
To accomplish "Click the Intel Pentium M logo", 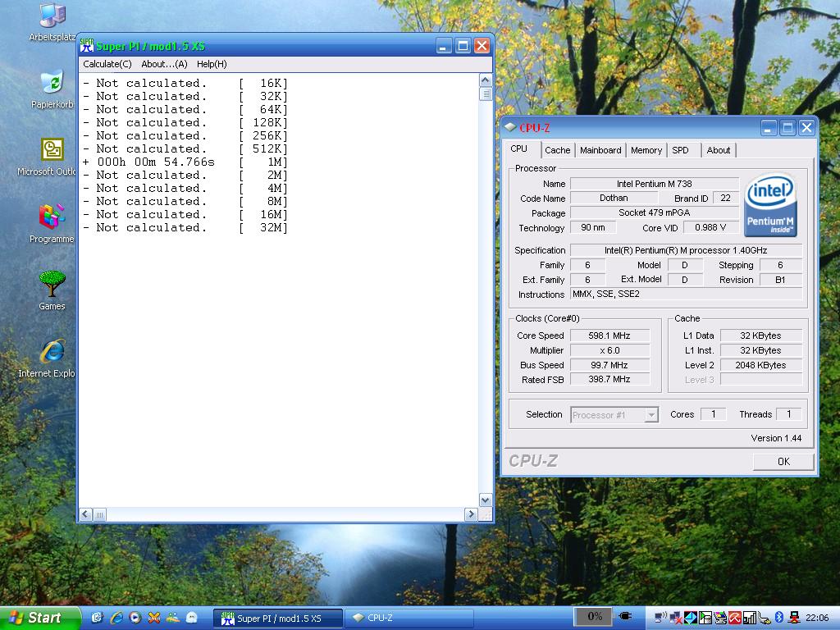I will click(x=770, y=205).
